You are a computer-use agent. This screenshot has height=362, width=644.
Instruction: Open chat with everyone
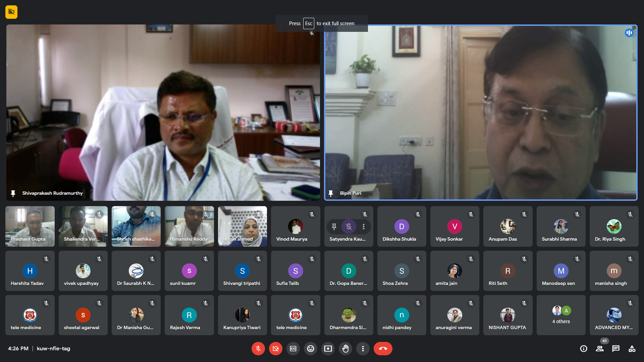pos(616,349)
